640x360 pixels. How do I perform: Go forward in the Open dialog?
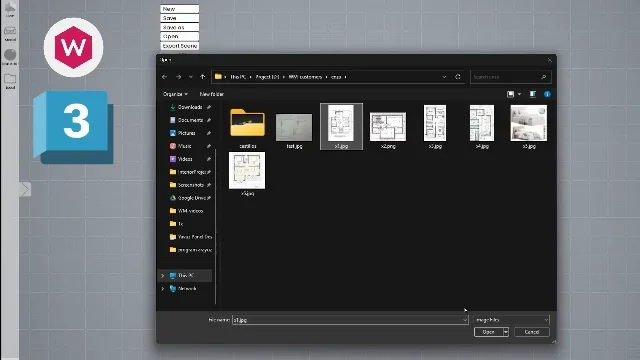[178, 77]
